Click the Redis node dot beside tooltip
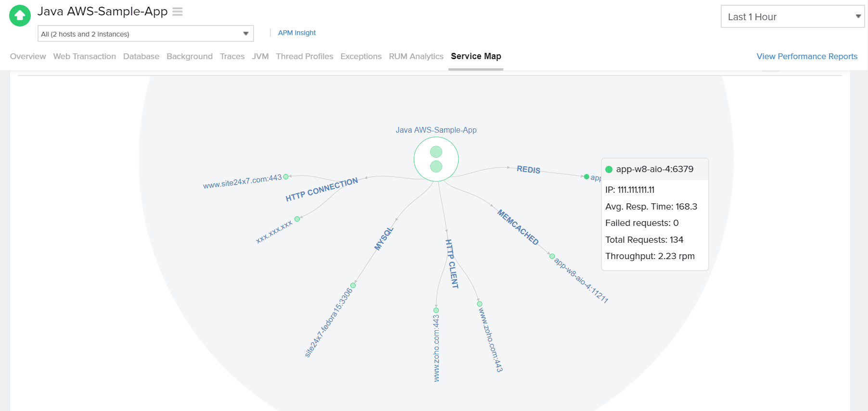868x411 pixels. [587, 177]
